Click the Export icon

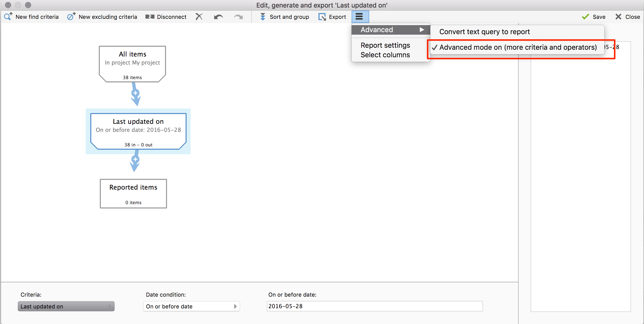click(x=322, y=17)
